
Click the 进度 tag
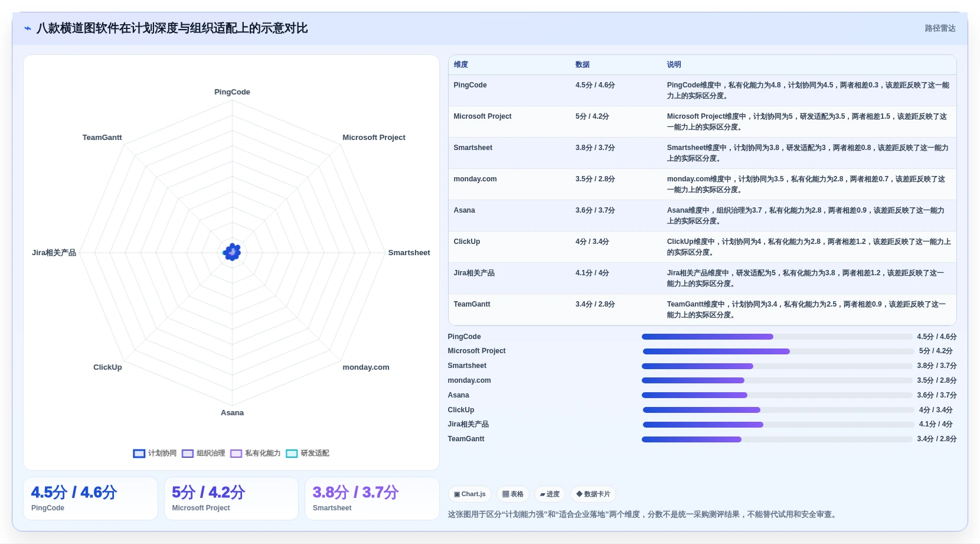coord(550,494)
